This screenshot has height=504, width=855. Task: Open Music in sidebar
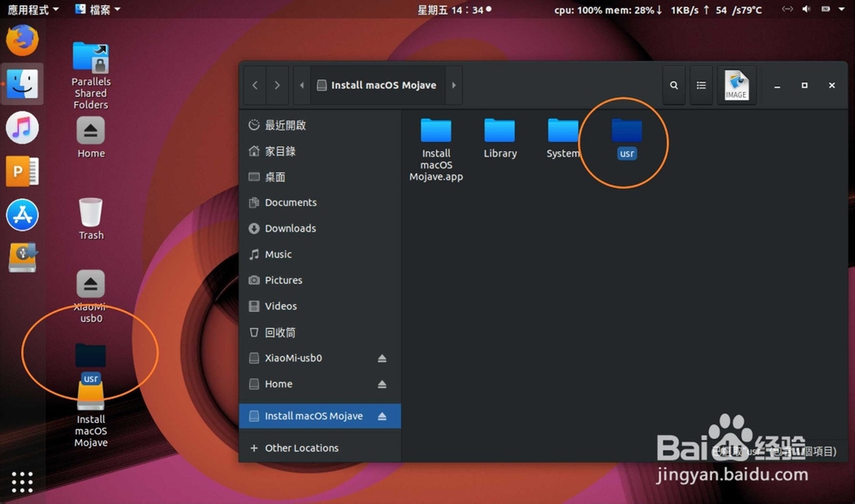[x=320, y=255]
